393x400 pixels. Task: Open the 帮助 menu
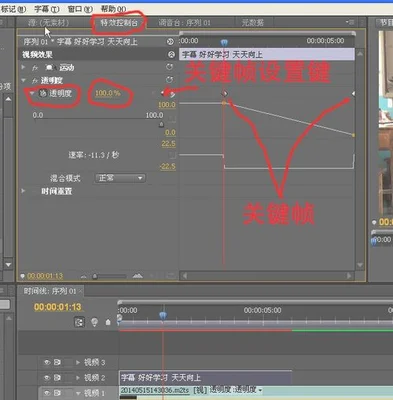pos(113,9)
